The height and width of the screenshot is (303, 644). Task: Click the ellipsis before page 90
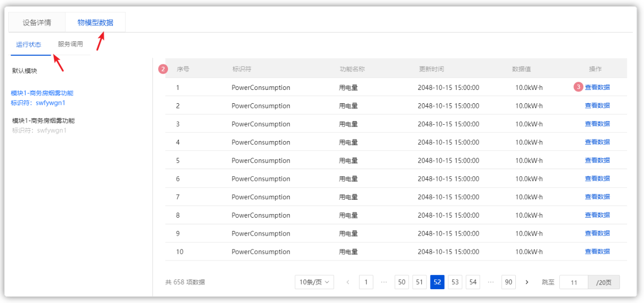point(491,282)
